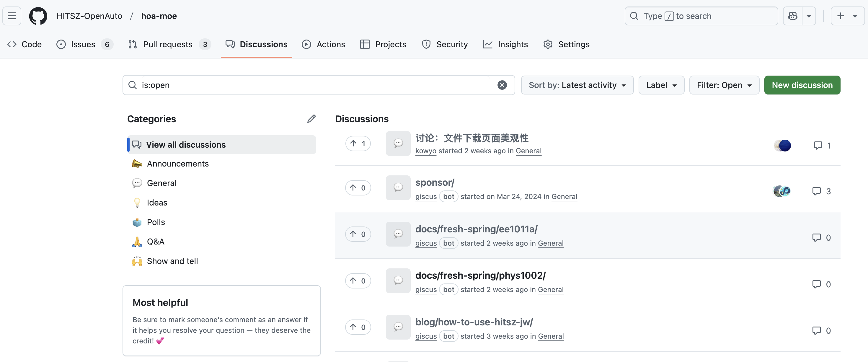Select the Polls category

(x=156, y=222)
